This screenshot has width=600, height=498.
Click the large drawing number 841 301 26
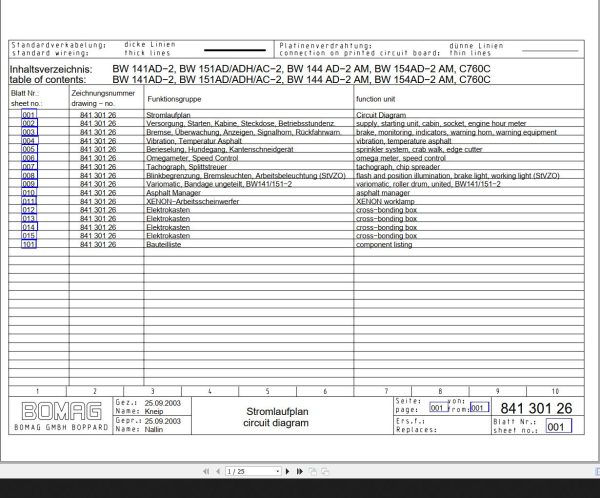point(536,408)
